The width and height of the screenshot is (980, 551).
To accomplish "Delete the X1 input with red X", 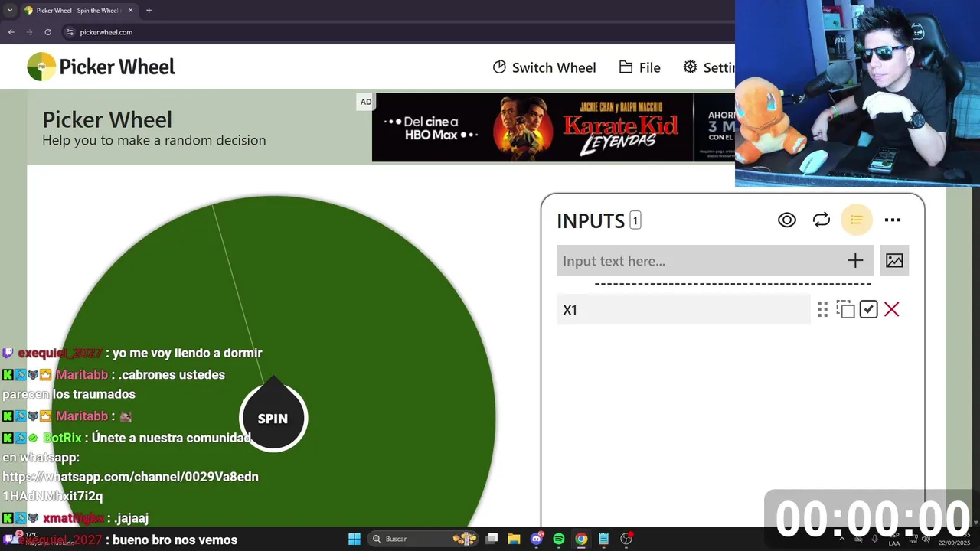I will tap(891, 309).
